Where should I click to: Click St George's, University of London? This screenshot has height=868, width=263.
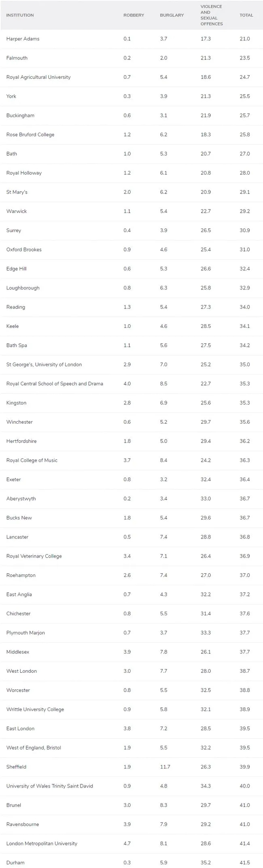tap(44, 365)
